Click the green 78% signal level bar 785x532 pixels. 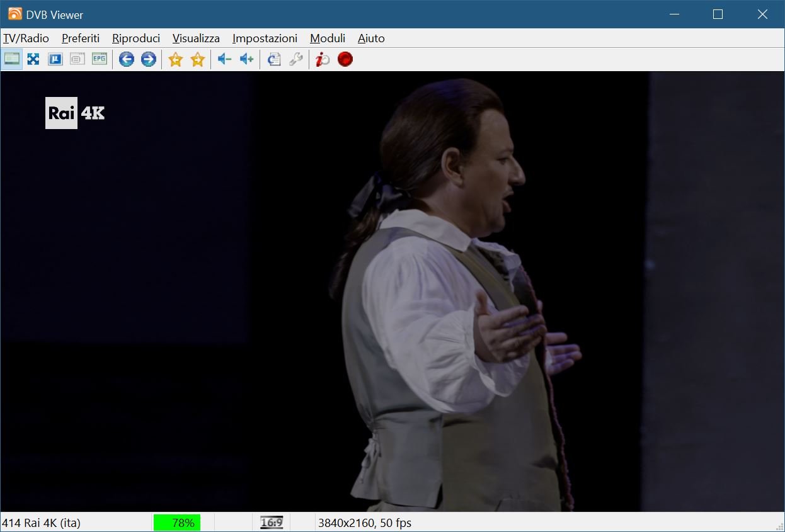(x=177, y=523)
